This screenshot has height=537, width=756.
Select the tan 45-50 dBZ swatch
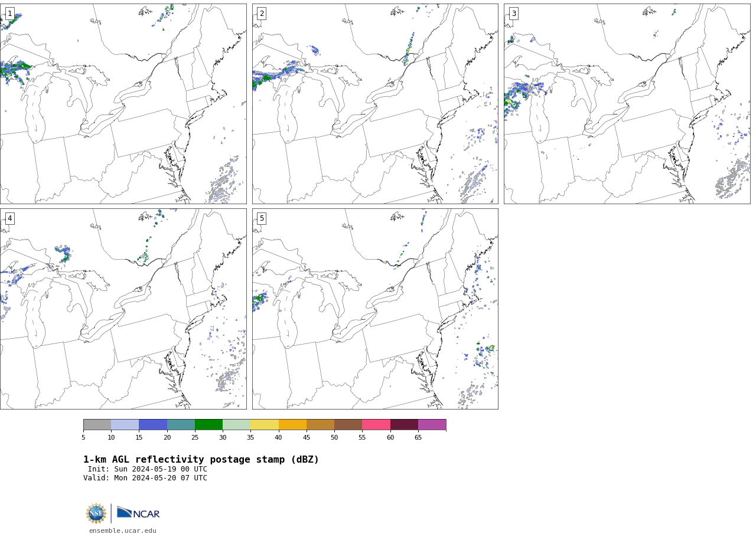tap(320, 425)
